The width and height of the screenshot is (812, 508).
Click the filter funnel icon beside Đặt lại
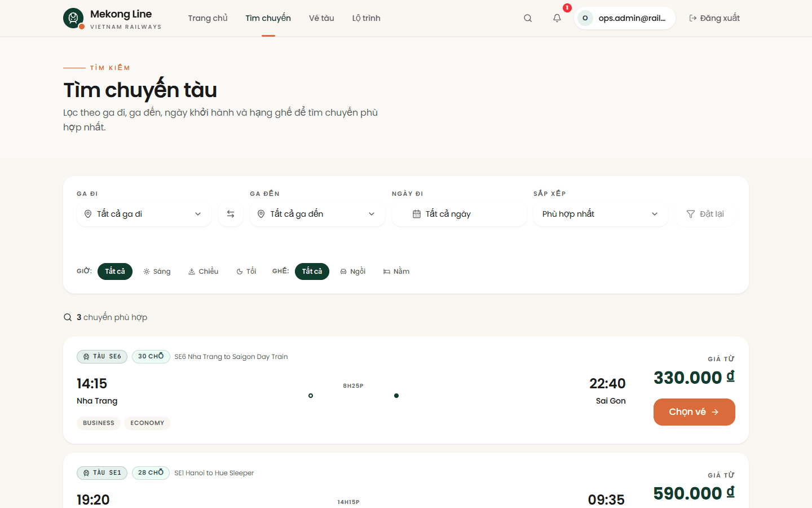691,214
